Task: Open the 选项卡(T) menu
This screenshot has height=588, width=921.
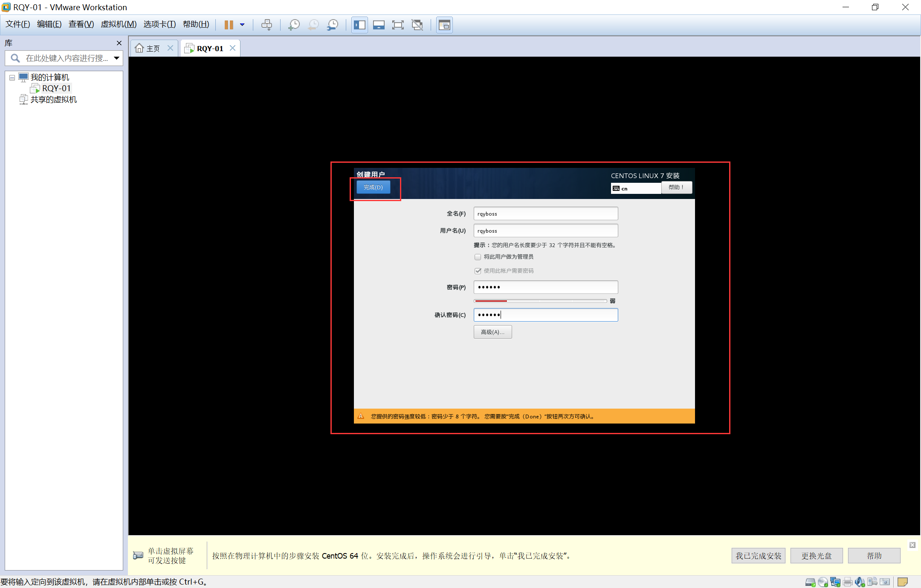Action: [x=159, y=24]
